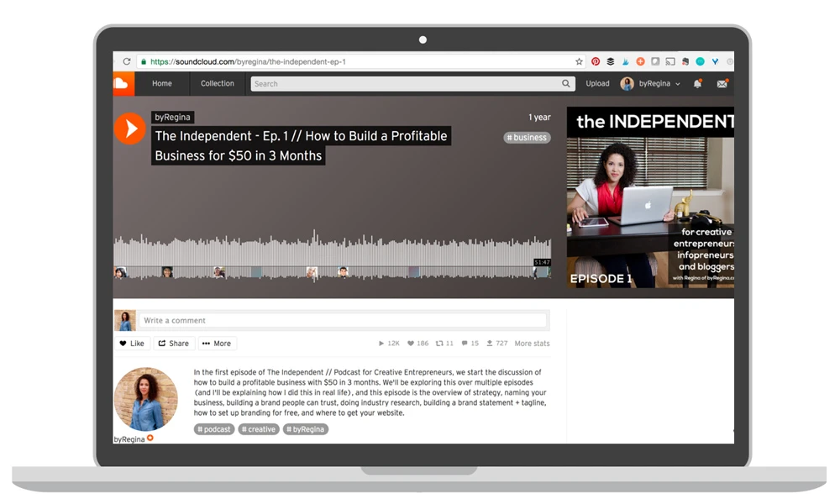This screenshot has width=840, height=504.
Task: Click the blue V extension icon
Action: coord(715,61)
